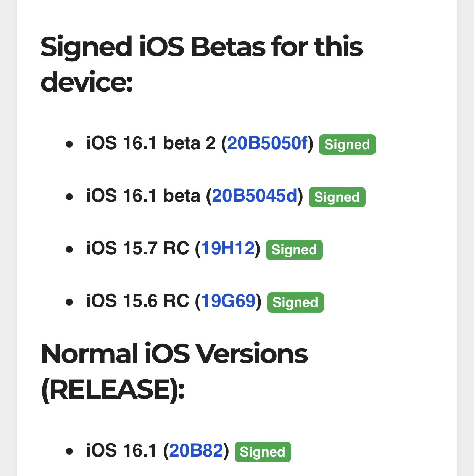Open the 20B82 release build link
Screen dimensions: 474x476
(x=196, y=451)
